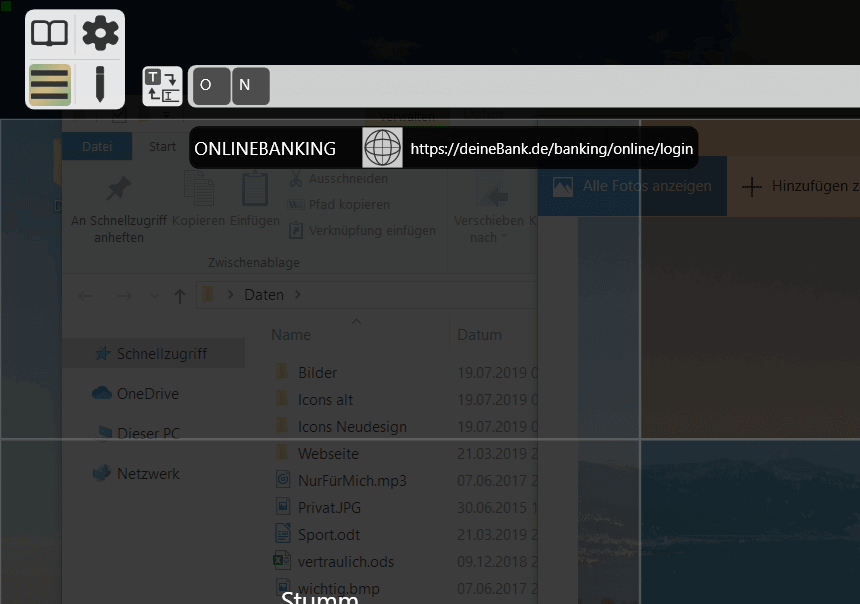Select the file name 'vertraulich.ods'

coord(346,561)
